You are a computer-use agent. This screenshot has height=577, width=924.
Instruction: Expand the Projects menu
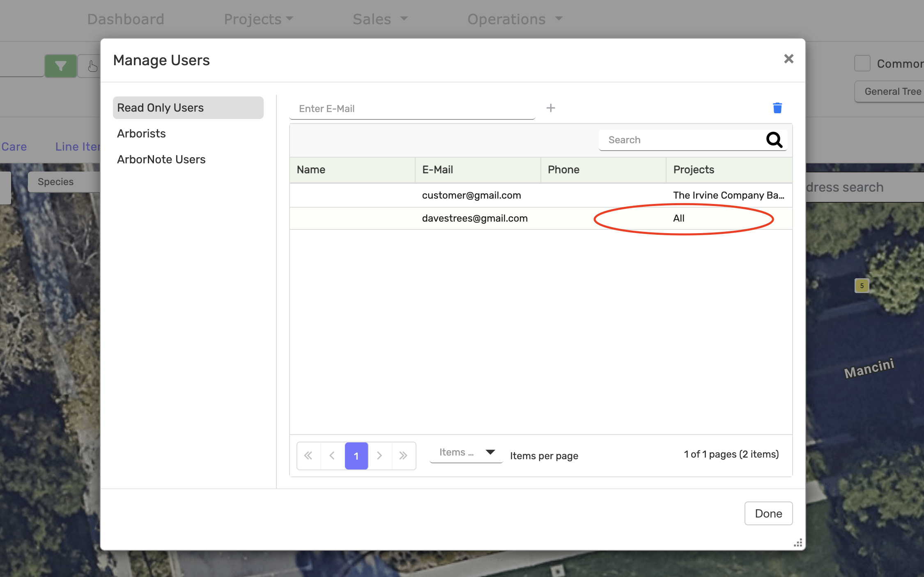pyautogui.click(x=258, y=19)
